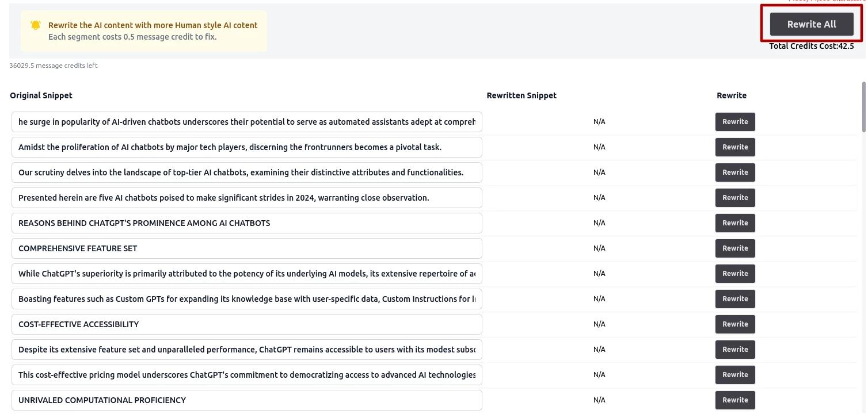Click the Rewrite All button
The width and height of the screenshot is (868, 418).
coord(812,24)
